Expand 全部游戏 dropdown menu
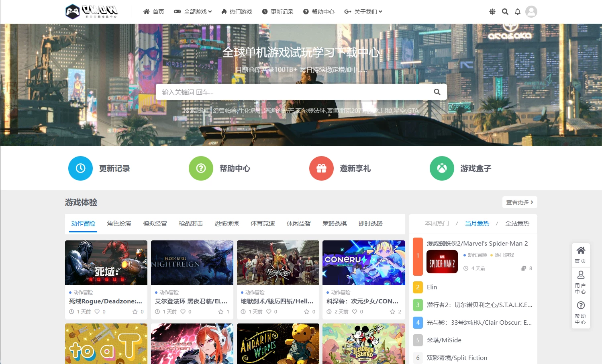Screen dimensions: 602x364 coord(193,12)
